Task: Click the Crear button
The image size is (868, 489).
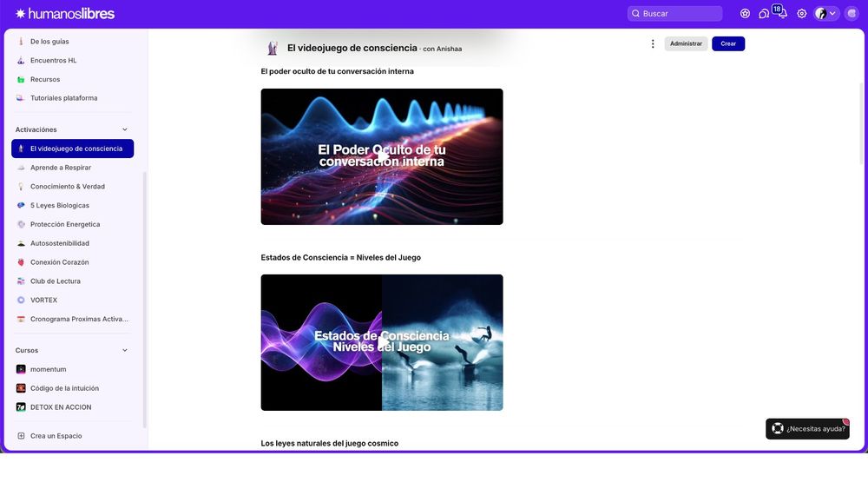Action: pos(728,43)
